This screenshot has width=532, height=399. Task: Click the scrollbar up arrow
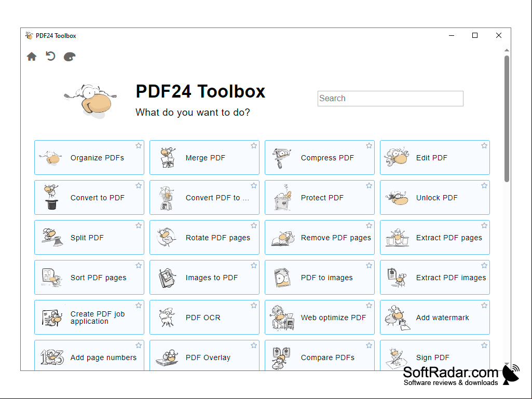tap(507, 50)
